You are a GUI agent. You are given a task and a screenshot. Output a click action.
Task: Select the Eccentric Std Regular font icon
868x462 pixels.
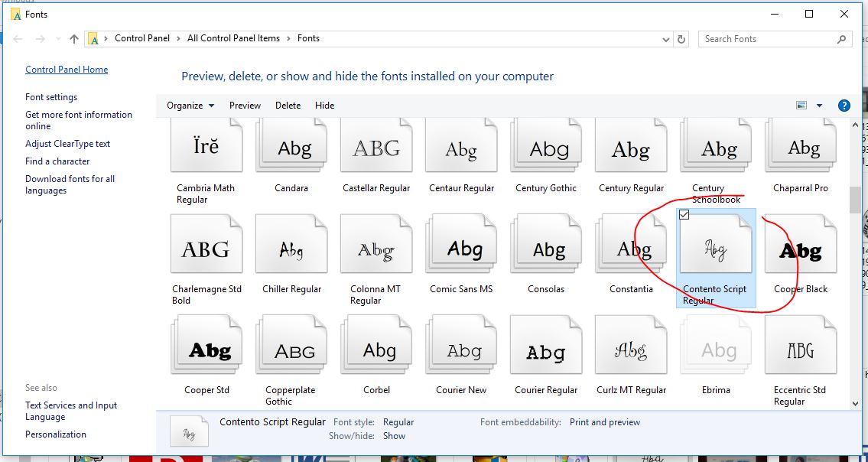[801, 345]
